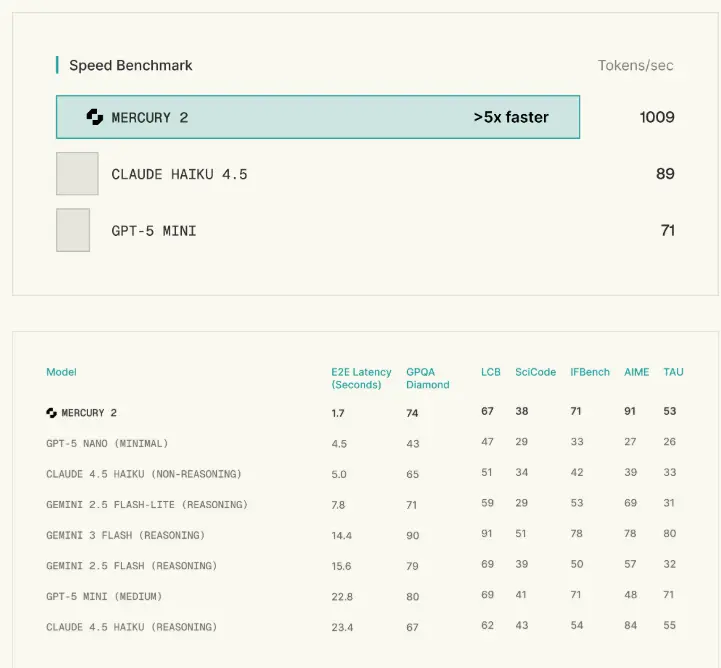Click Gemini 3 Flash (Reasoning) row label
This screenshot has height=668, width=721.
click(125, 535)
